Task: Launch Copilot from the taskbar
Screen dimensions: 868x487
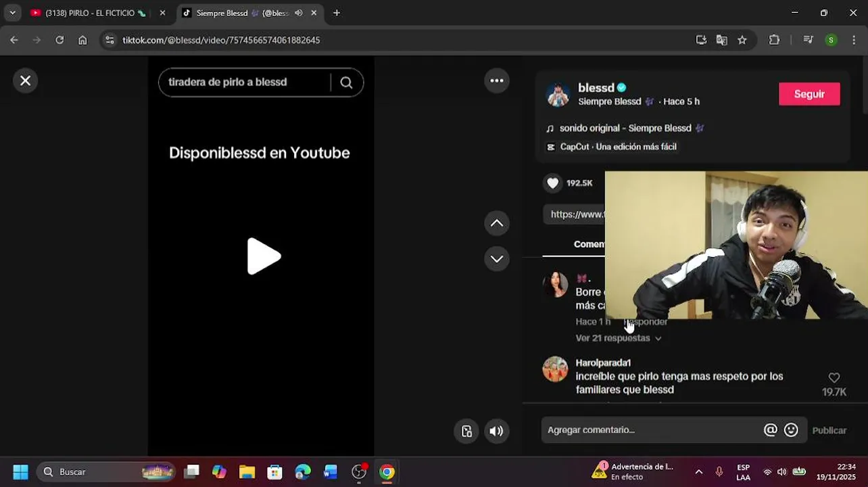Action: (219, 471)
